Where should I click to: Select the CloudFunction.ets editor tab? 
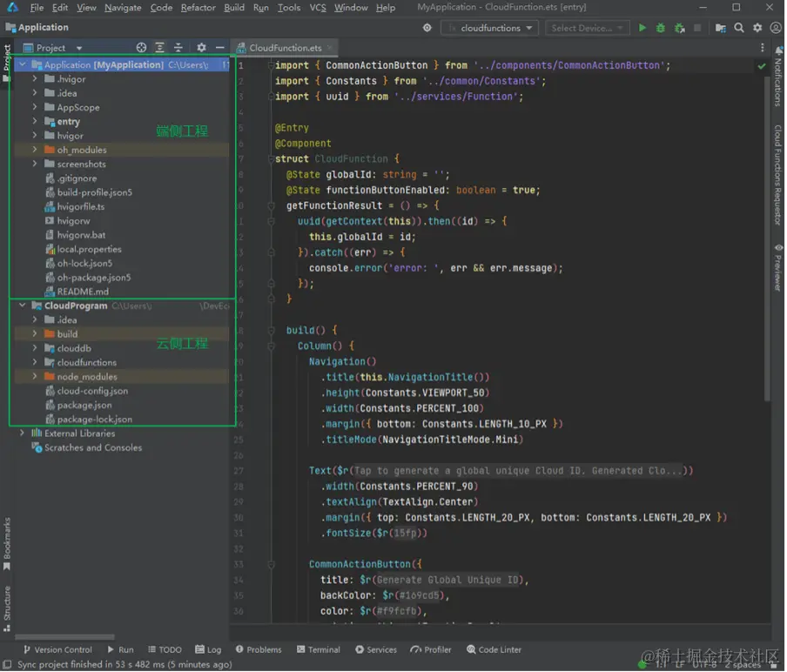tap(284, 48)
